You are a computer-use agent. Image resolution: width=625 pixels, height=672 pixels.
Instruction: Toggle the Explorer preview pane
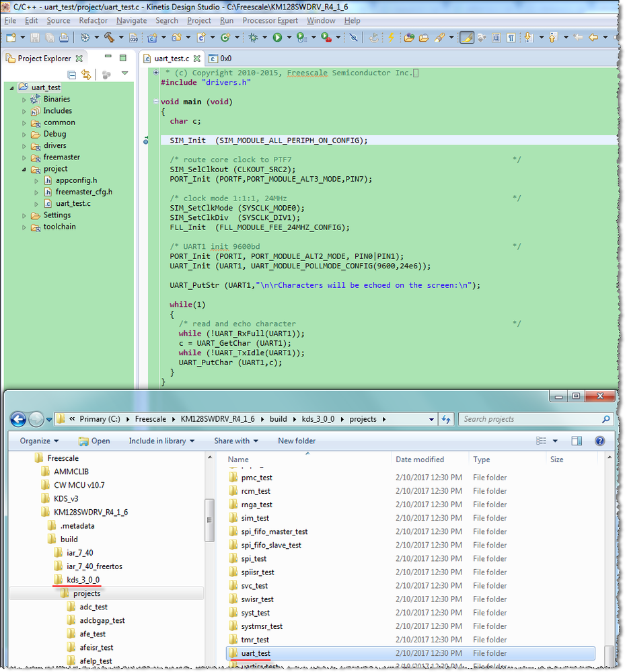pos(577,441)
